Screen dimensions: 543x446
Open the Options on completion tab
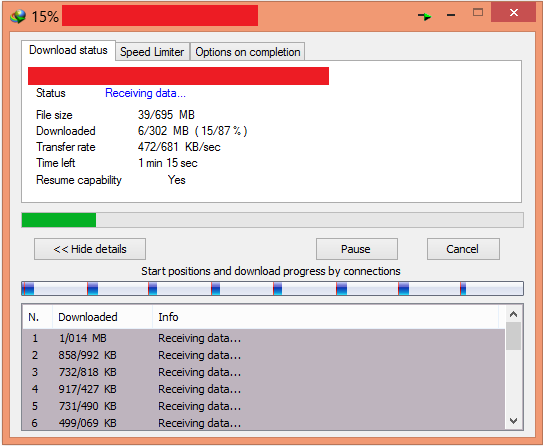(x=248, y=52)
